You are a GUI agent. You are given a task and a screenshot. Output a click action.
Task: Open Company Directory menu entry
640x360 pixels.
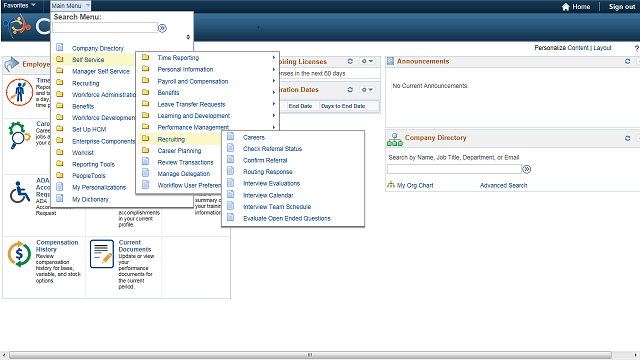pos(98,48)
